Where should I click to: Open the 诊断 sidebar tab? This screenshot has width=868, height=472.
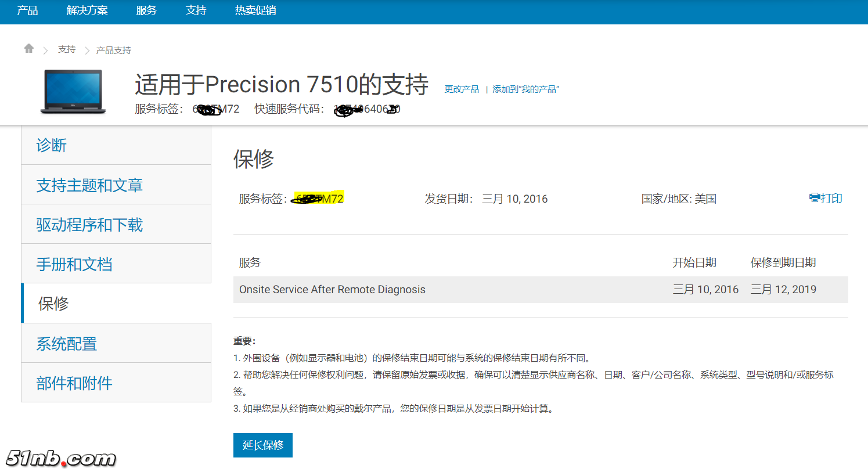tap(52, 145)
